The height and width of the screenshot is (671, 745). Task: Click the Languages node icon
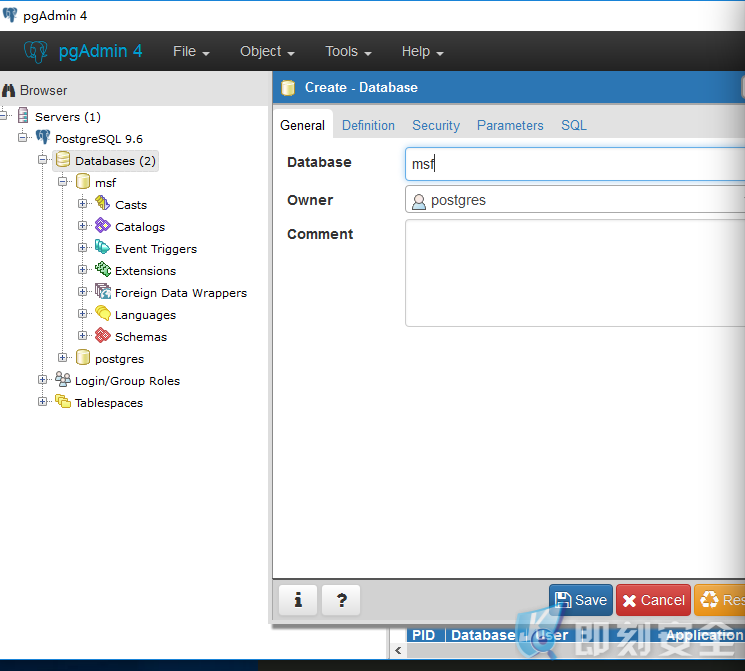tap(103, 313)
